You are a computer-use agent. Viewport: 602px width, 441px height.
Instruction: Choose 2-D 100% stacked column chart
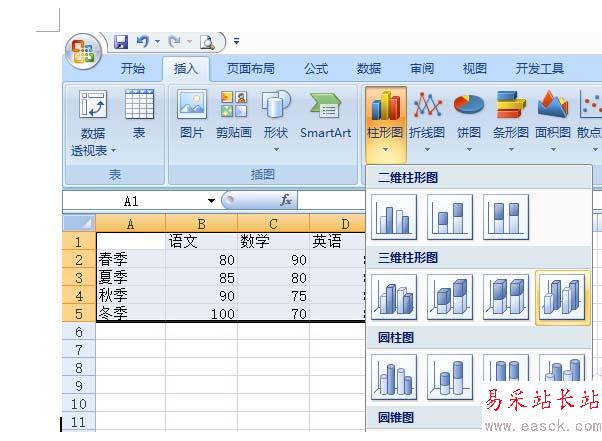(x=506, y=217)
